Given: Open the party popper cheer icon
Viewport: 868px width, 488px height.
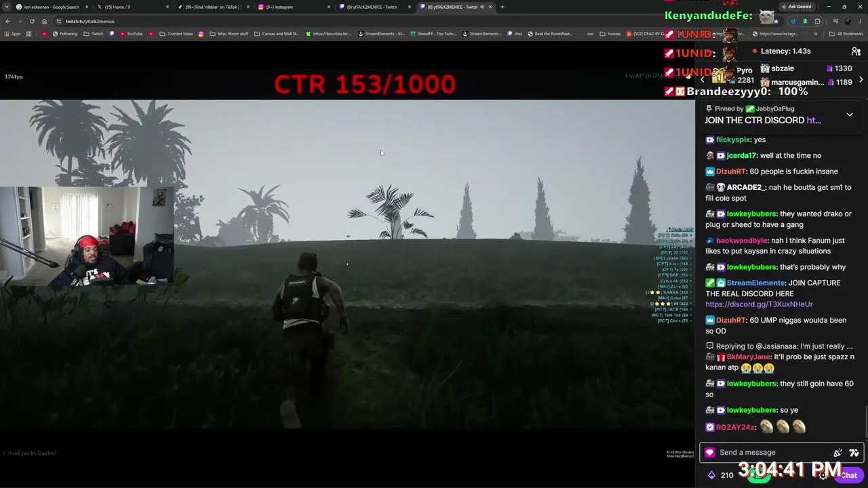Looking at the screenshot, I should tap(838, 453).
